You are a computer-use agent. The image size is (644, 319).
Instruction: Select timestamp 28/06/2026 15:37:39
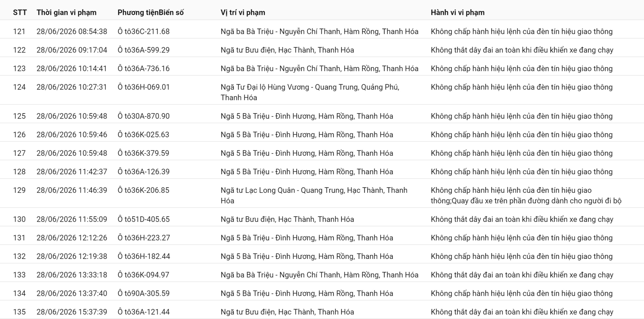[x=72, y=312]
